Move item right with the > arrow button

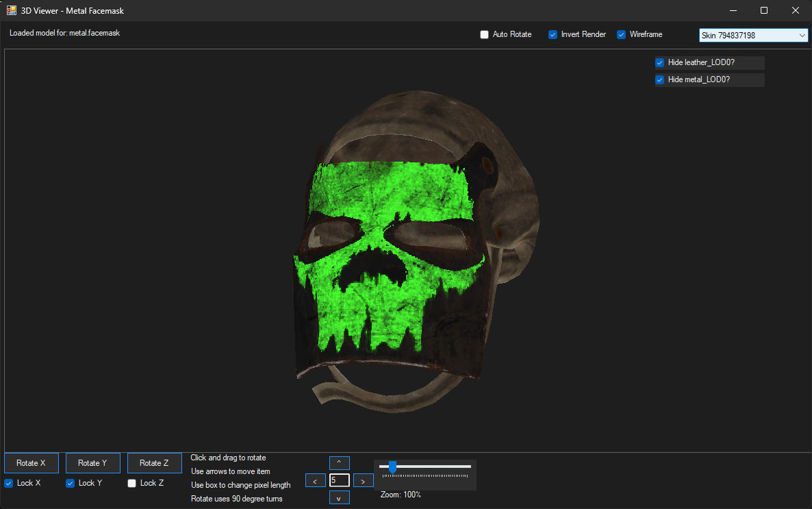point(363,480)
